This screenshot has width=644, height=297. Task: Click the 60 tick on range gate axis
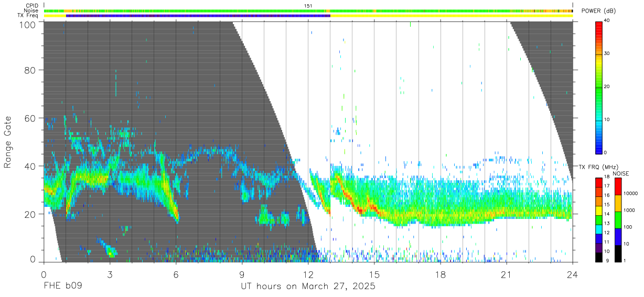pos(30,118)
